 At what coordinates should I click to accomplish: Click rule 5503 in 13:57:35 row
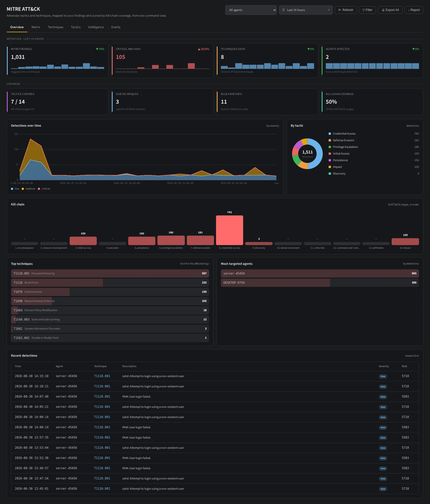pyautogui.click(x=405, y=438)
